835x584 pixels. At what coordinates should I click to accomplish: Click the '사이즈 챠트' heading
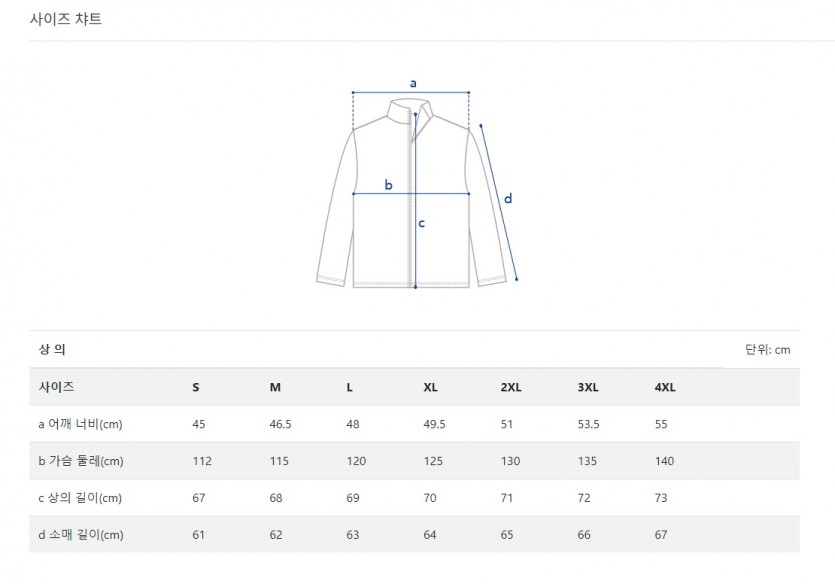(66, 19)
